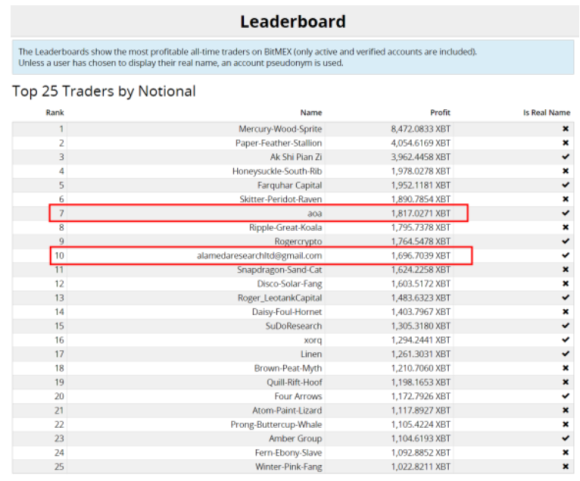Click the checkmark icon for Roger_LeotankCapital

[x=566, y=297]
